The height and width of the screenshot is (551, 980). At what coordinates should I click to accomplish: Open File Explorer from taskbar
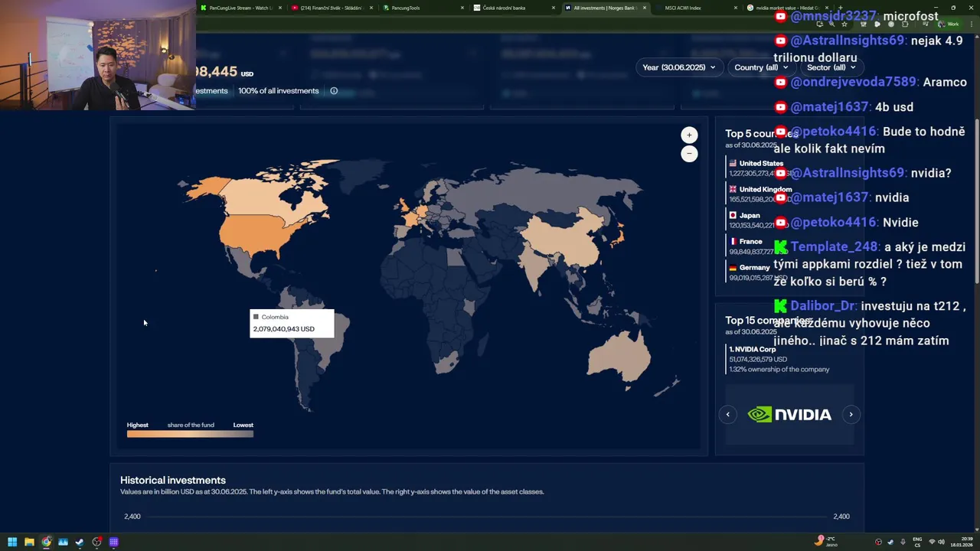click(x=29, y=542)
